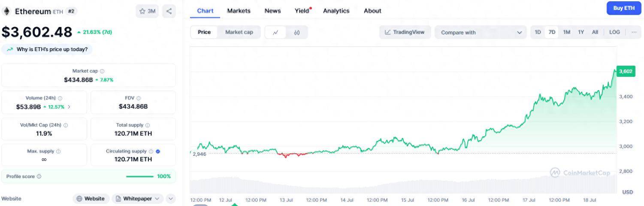Image resolution: width=644 pixels, height=206 pixels.
Task: Open the TradingView chart mode
Action: point(405,32)
